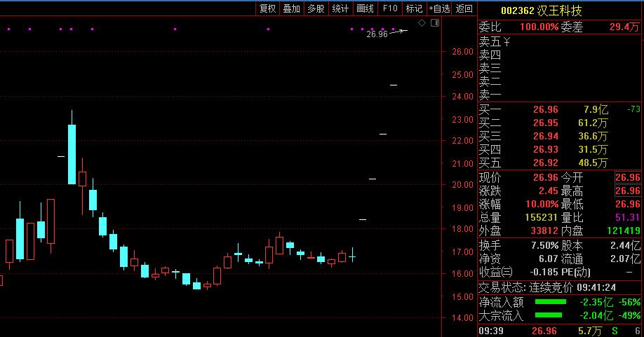Select the 卖一 ask row label
Image resolution: width=644 pixels, height=337 pixels.
tap(490, 95)
